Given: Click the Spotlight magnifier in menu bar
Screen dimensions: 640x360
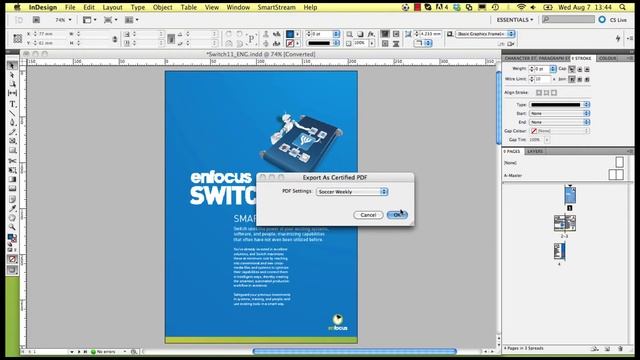Looking at the screenshot, I should coord(622,7).
